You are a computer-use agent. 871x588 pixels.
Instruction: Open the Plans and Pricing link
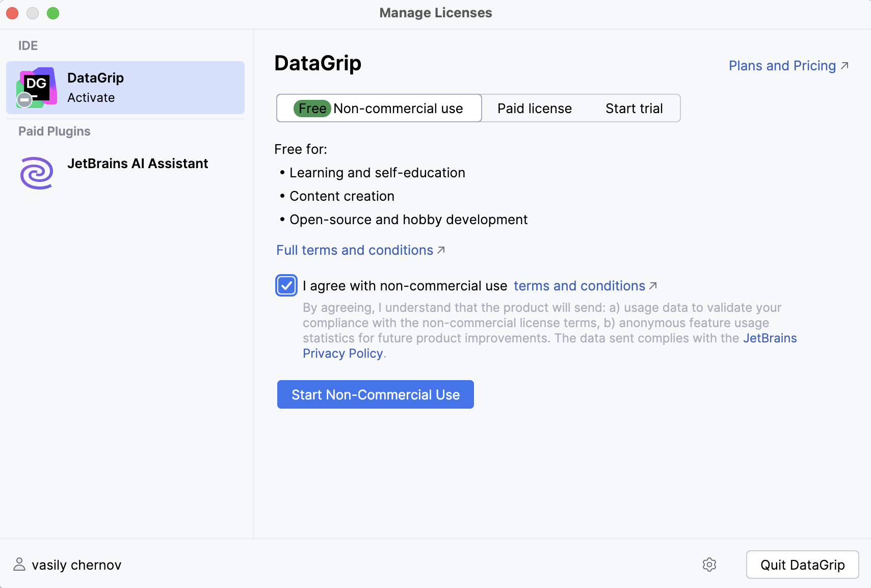click(x=782, y=65)
